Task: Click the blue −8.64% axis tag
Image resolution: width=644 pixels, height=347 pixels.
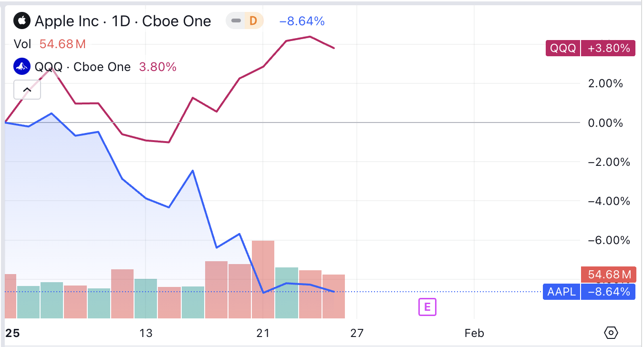Action: point(608,292)
